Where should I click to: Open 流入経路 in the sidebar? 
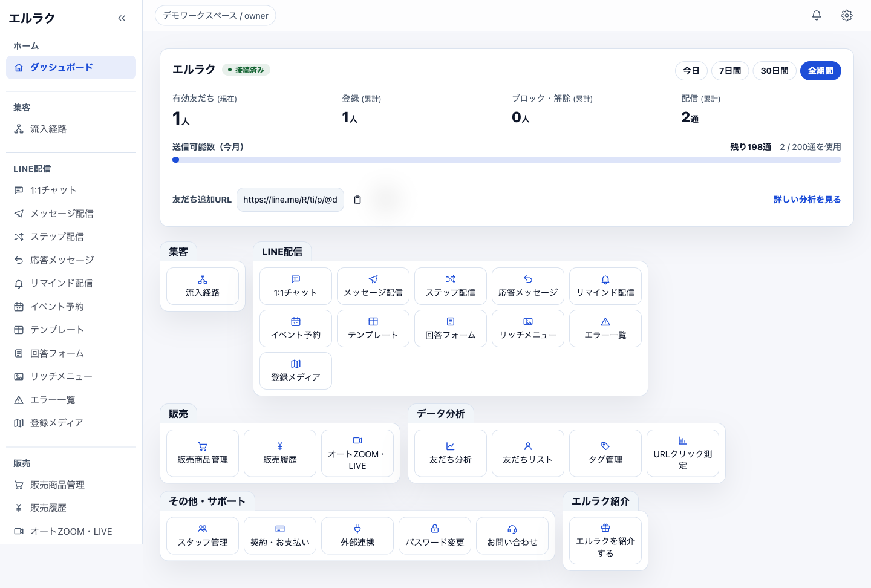(x=71, y=129)
